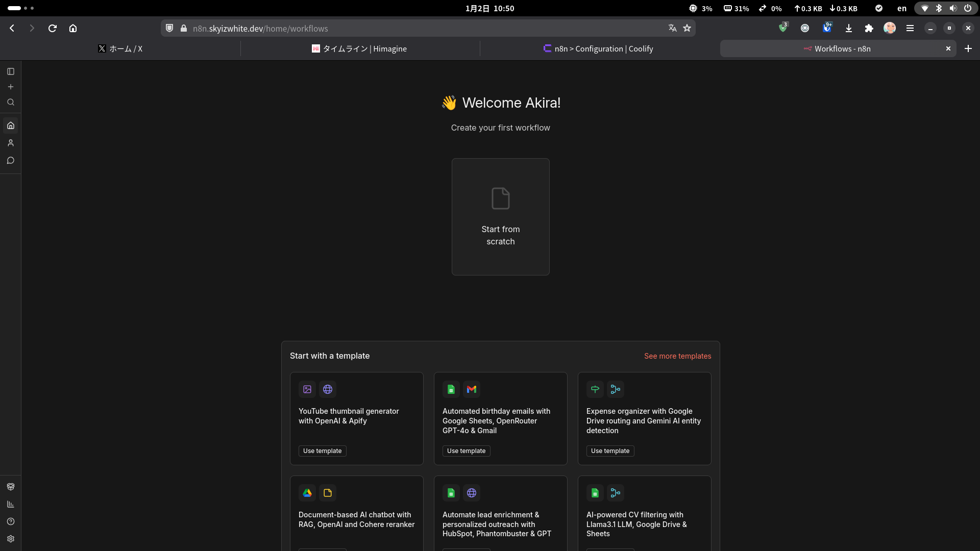Use the Expense organizer template
980x551 pixels.
point(610,451)
